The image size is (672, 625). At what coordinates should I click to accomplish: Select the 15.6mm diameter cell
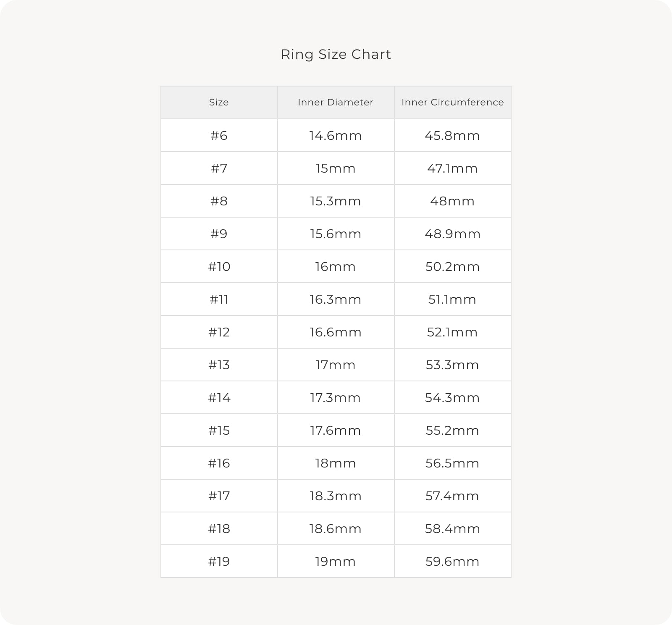coord(336,234)
